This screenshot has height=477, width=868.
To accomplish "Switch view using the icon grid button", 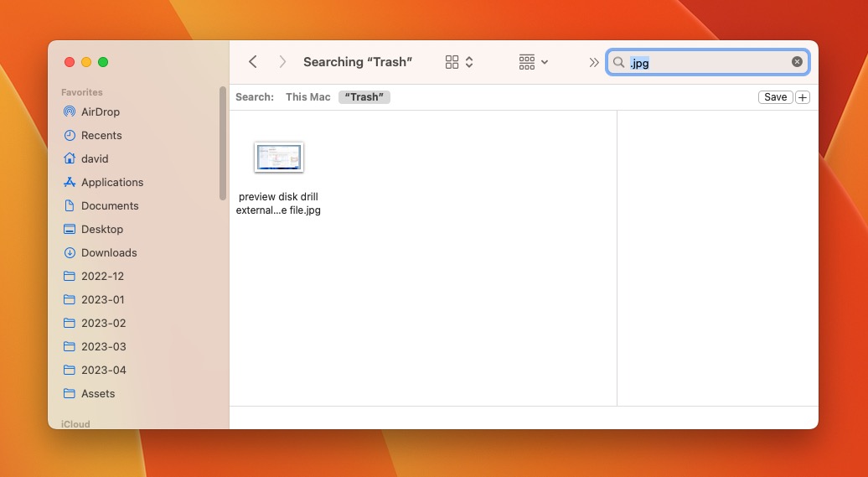I will 452,62.
